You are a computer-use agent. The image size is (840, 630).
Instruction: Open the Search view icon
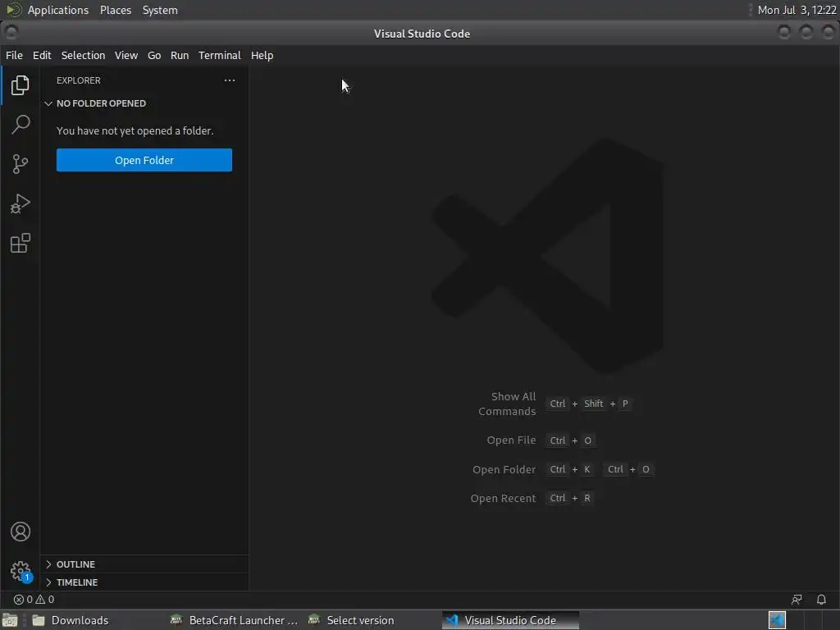coord(20,125)
